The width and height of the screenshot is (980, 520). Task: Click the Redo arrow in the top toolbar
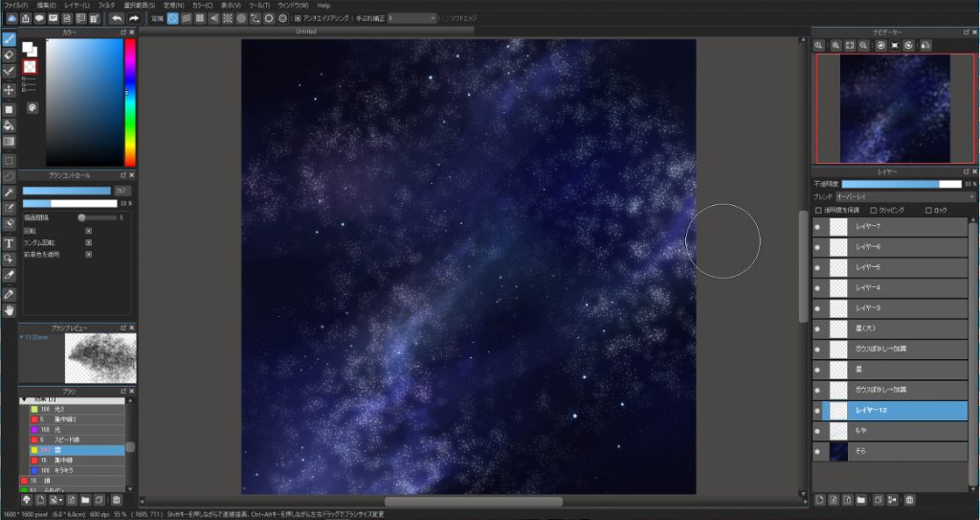click(x=133, y=18)
